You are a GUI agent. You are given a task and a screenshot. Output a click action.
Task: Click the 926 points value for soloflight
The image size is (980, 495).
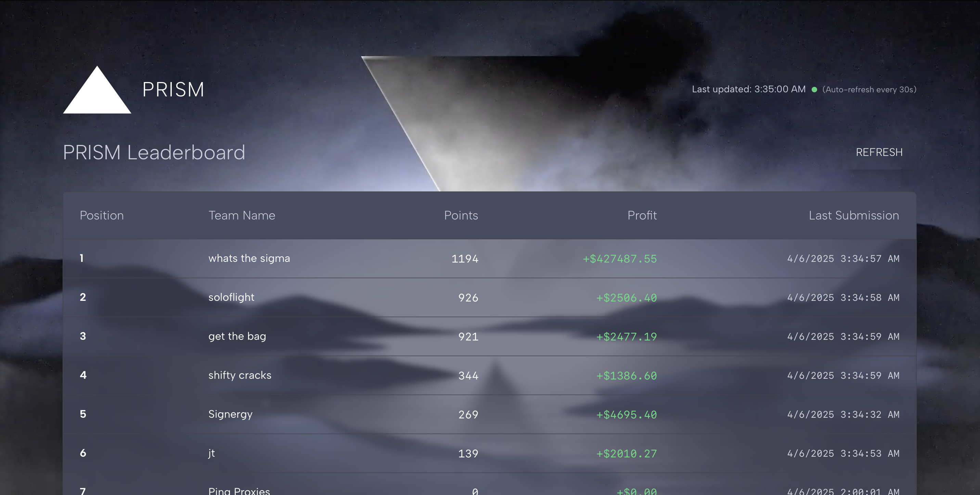(x=468, y=298)
